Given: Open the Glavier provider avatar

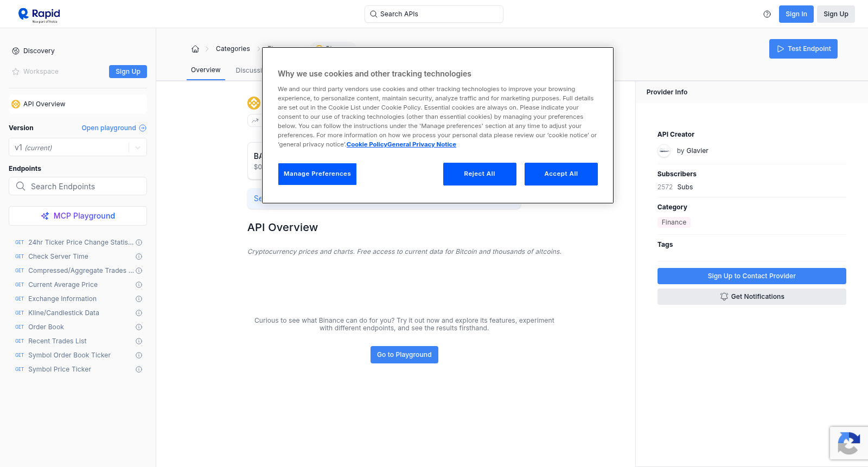Looking at the screenshot, I should (664, 151).
